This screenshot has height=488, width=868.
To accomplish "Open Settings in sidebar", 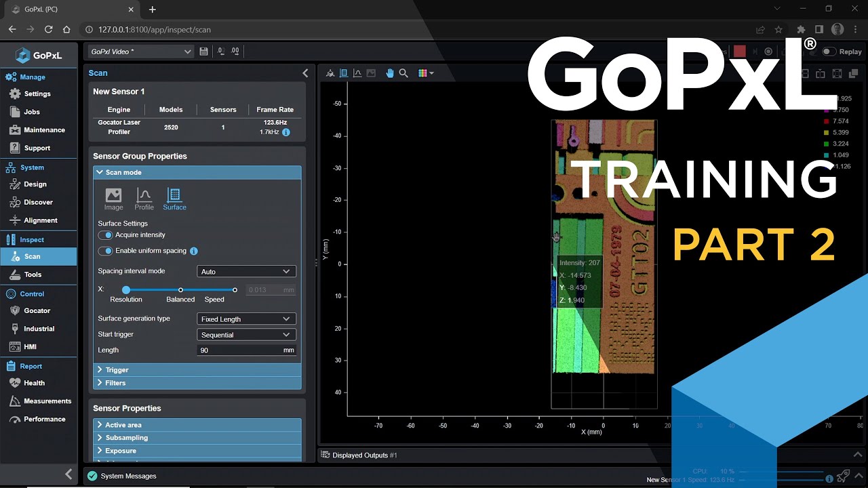I will [x=39, y=94].
